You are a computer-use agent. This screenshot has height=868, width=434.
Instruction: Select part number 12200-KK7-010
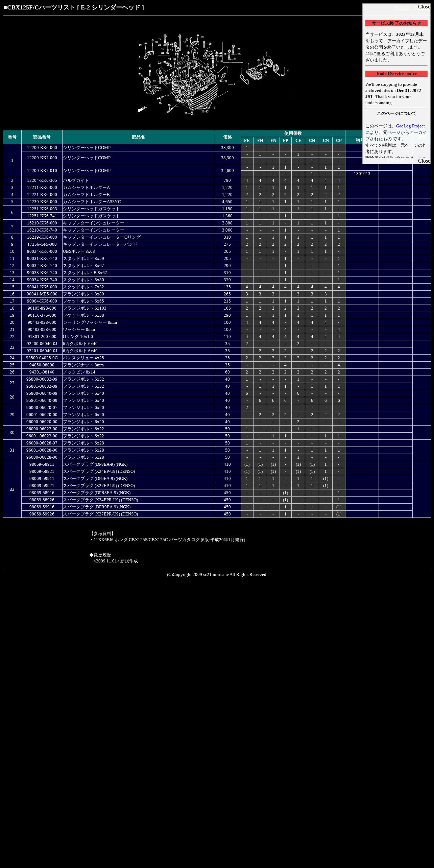(42, 171)
